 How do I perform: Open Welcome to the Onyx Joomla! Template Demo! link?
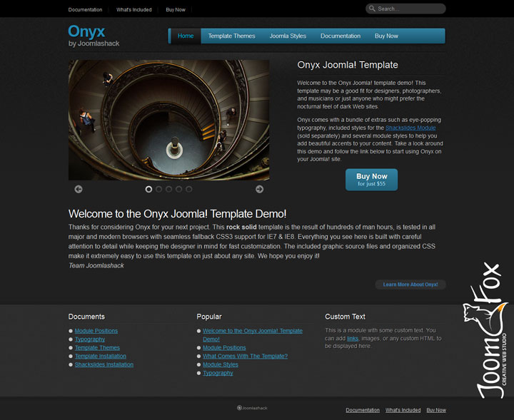(x=253, y=335)
